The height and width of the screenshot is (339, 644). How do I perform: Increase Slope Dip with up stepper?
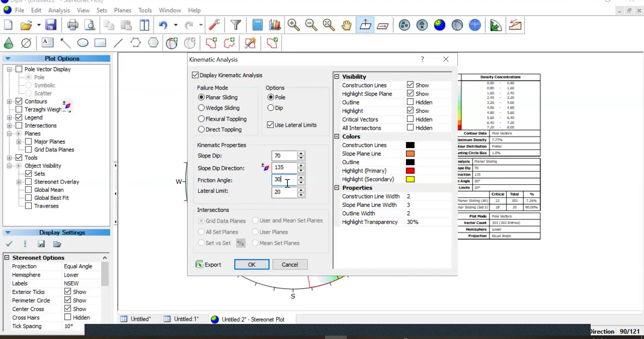[x=301, y=153]
